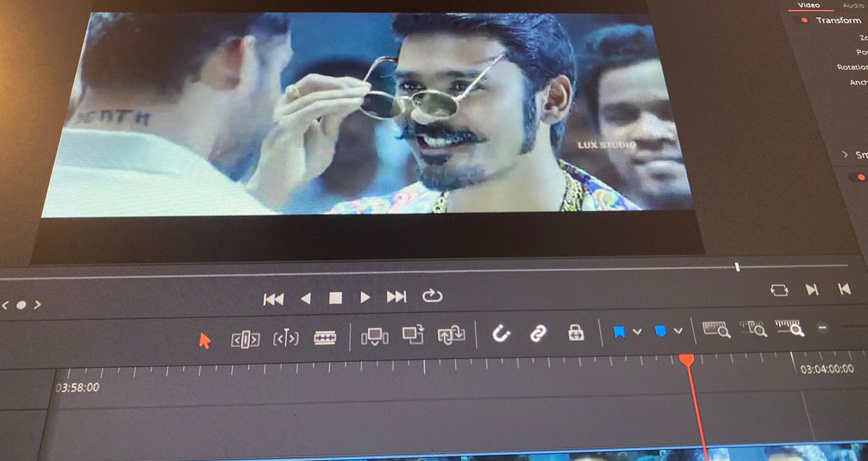Select the Blade Edit Mode tool
Viewport: 868px width, 461px height.
tap(325, 337)
